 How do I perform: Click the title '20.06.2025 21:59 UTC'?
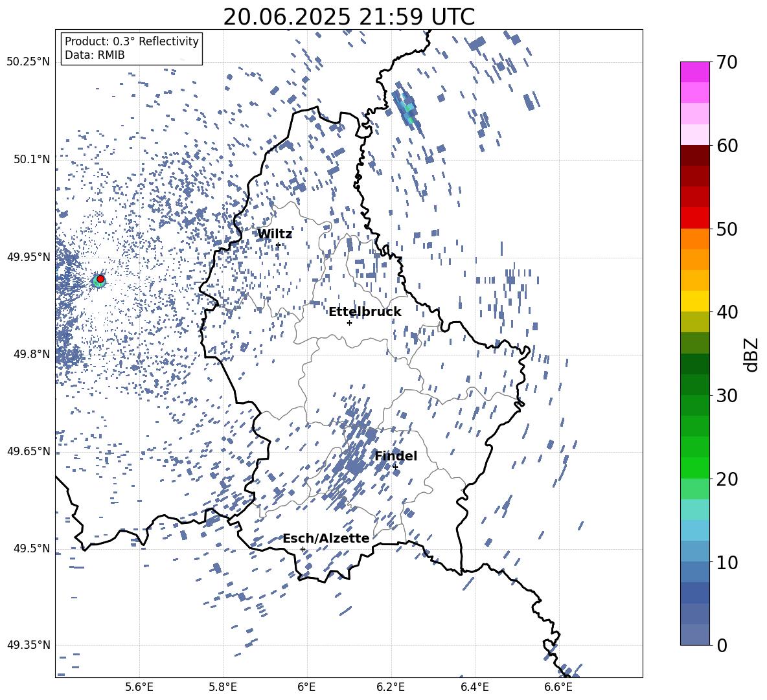coord(349,17)
